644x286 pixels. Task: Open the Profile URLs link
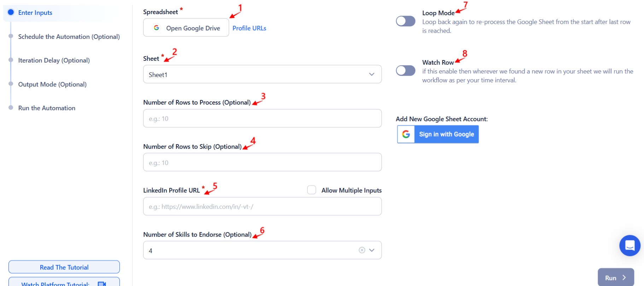[249, 28]
